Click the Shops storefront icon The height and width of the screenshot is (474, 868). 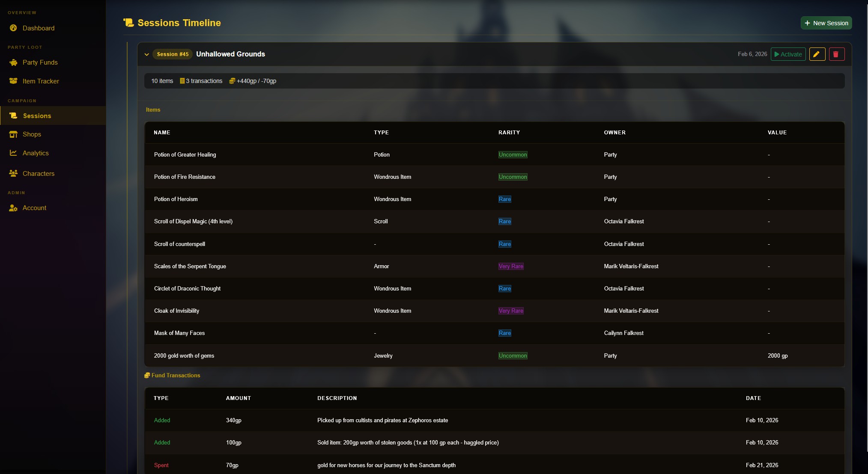13,134
